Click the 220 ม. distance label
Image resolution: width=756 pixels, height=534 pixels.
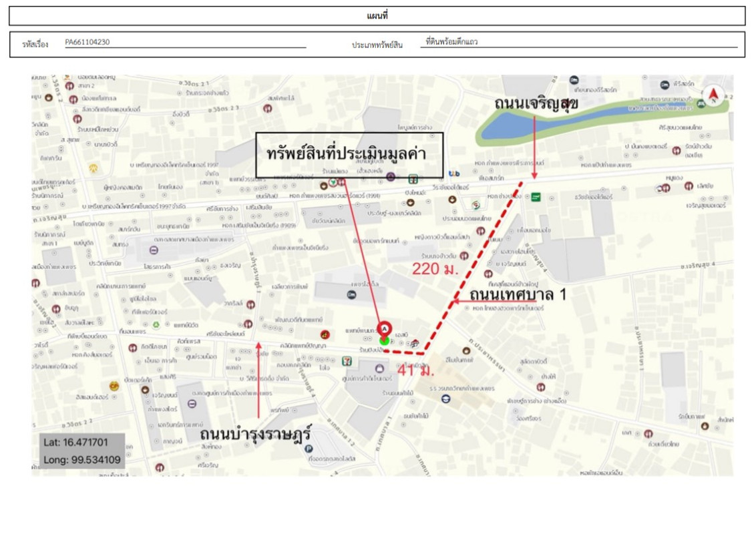[x=434, y=269]
